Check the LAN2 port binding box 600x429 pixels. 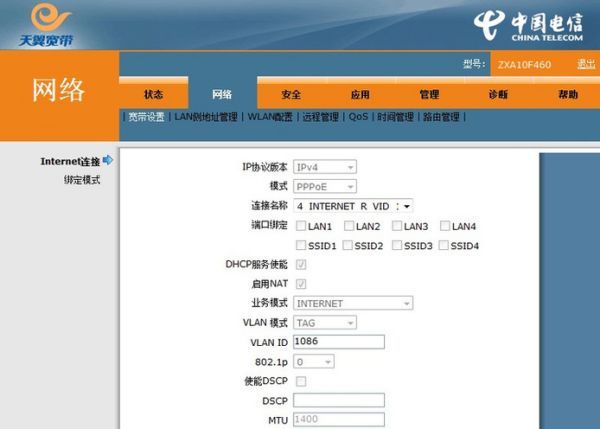click(349, 226)
